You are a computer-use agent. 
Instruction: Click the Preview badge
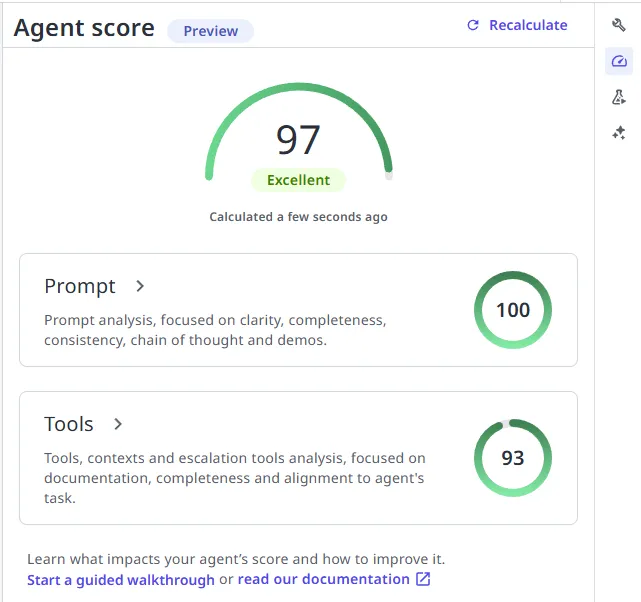(211, 31)
